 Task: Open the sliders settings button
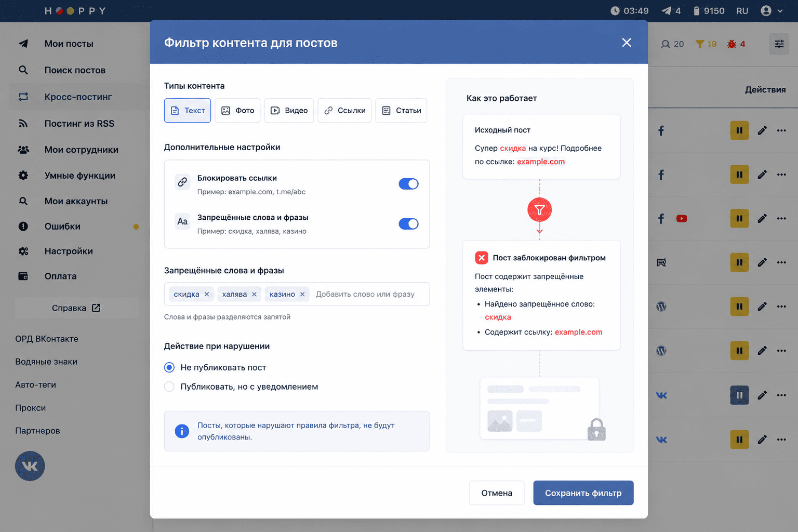click(779, 44)
